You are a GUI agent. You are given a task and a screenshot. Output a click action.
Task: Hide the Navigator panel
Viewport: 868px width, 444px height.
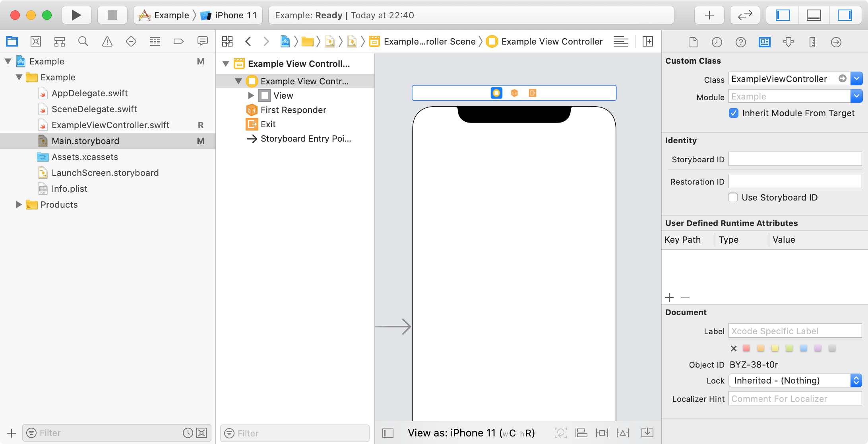tap(783, 15)
